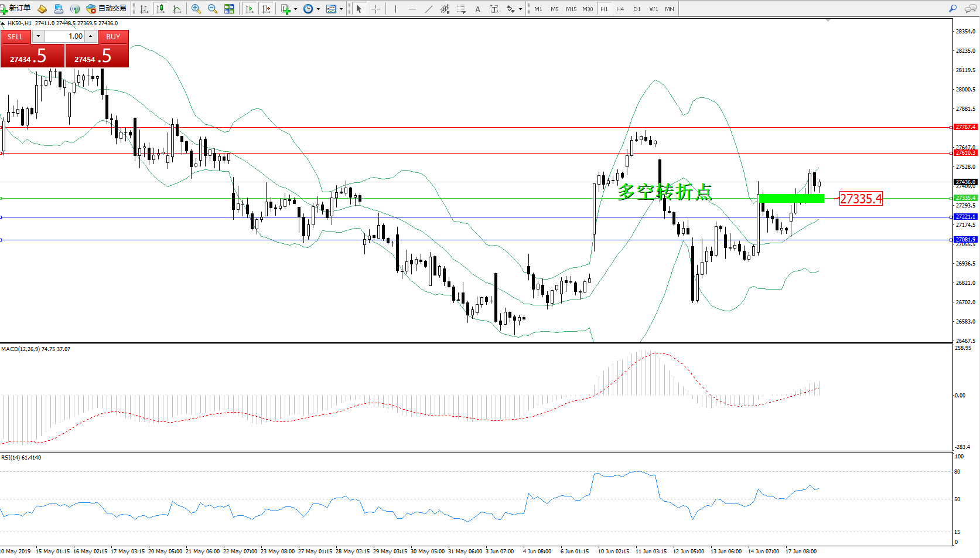Click the zoom in magnifier icon
Screen dimensions: 980x558
(x=196, y=9)
